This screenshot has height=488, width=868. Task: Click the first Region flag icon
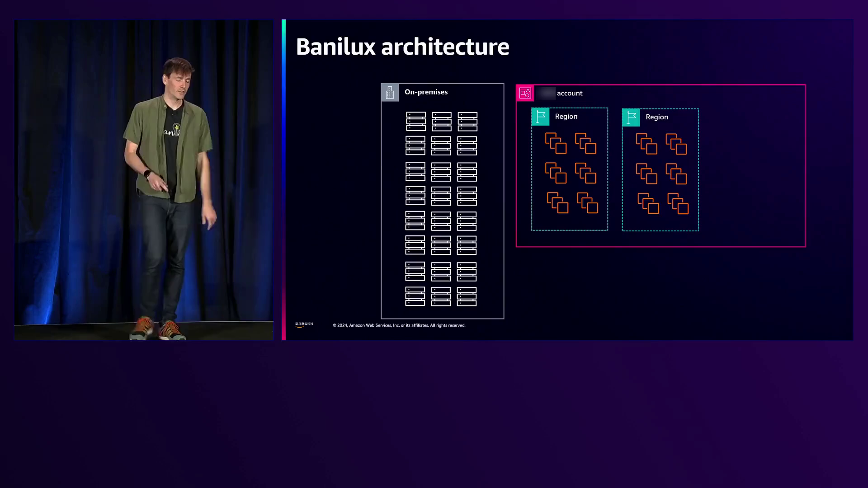pyautogui.click(x=540, y=117)
